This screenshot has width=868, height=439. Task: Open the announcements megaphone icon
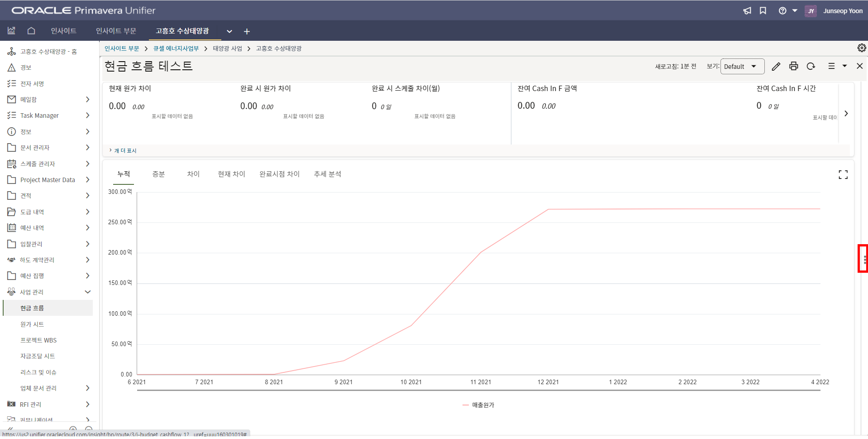click(x=747, y=11)
